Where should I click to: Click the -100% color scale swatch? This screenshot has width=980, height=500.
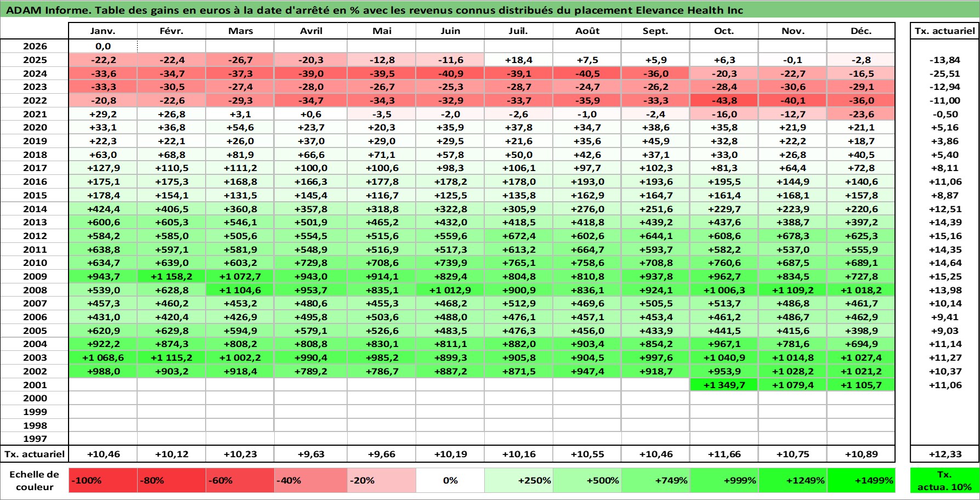click(x=103, y=480)
